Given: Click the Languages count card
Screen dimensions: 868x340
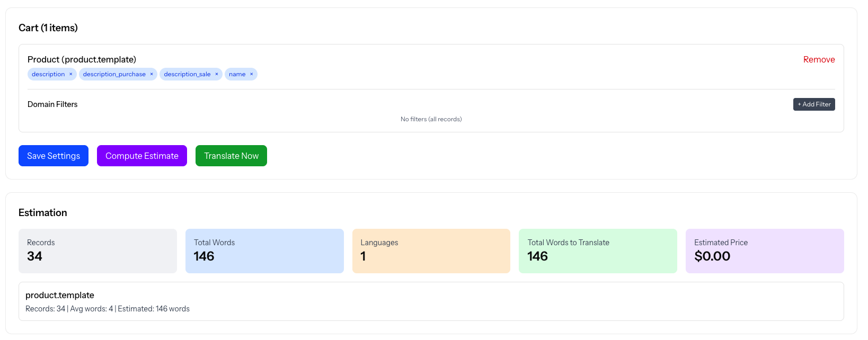Looking at the screenshot, I should (431, 251).
